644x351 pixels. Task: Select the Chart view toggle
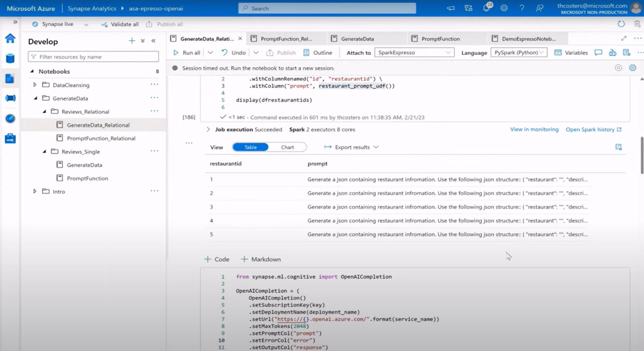pos(288,147)
